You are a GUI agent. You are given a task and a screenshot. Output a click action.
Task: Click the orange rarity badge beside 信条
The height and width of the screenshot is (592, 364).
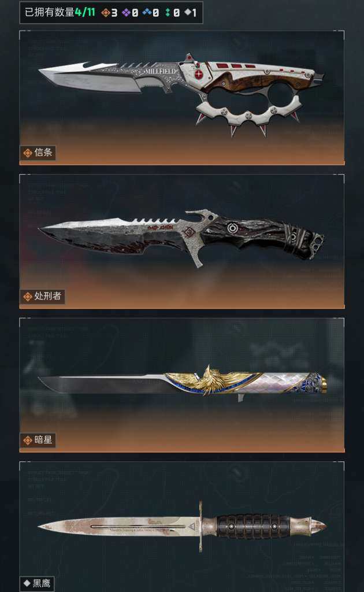pos(28,153)
